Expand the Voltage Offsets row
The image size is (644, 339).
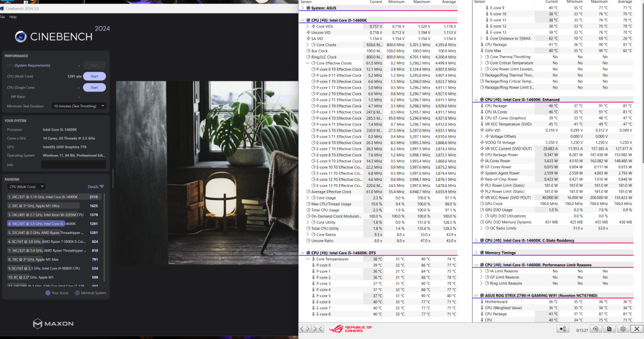click(481, 136)
